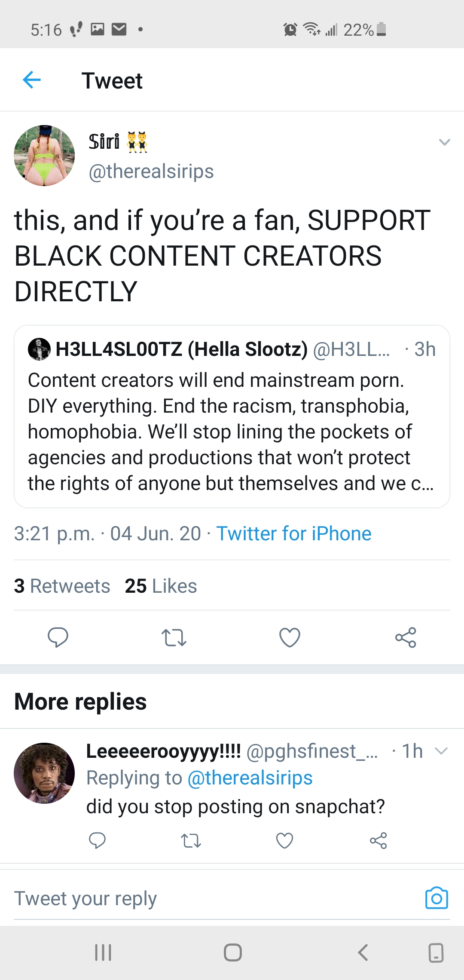Open camera icon in reply bar
This screenshot has width=464, height=980.
[437, 898]
